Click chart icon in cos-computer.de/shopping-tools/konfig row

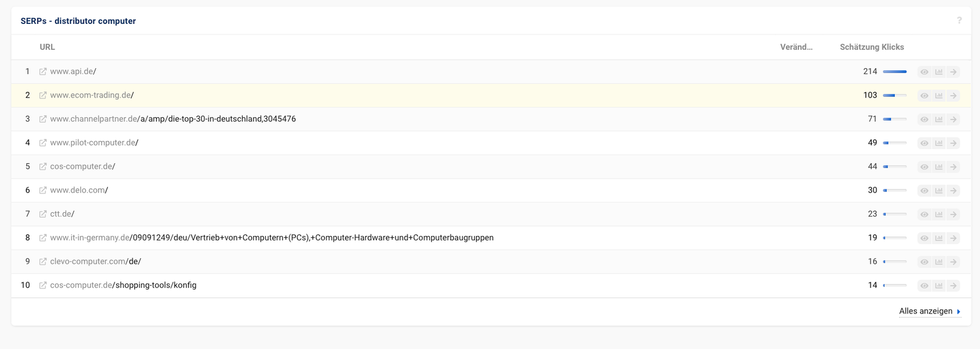939,286
